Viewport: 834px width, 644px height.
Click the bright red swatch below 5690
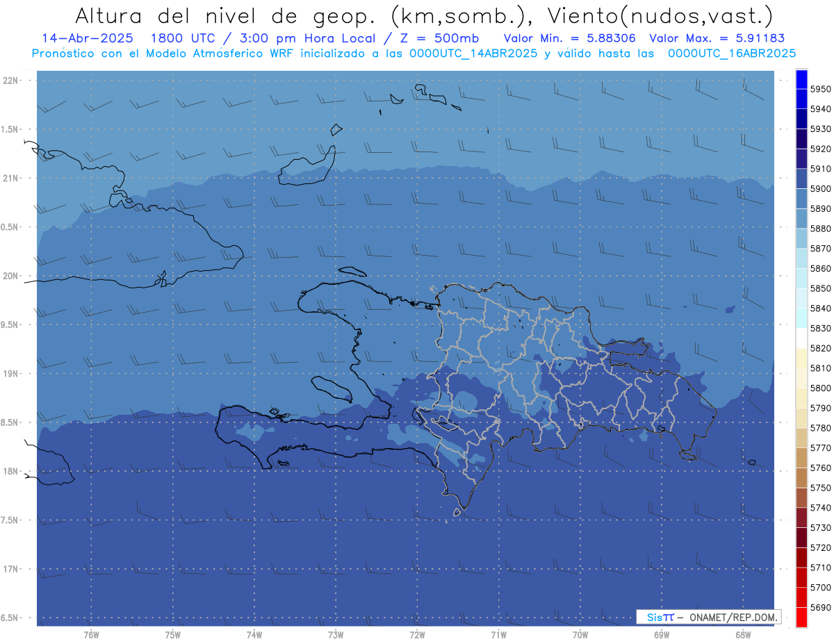click(x=801, y=617)
